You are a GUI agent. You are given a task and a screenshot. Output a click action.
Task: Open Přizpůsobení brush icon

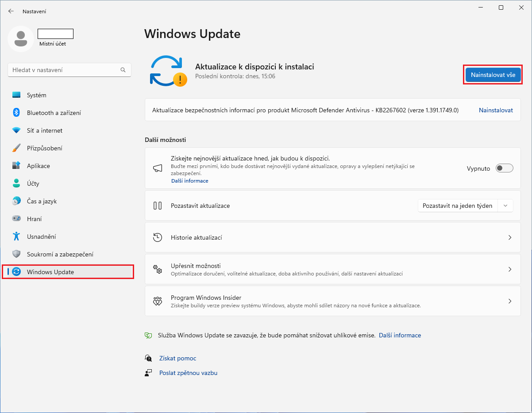pyautogui.click(x=16, y=148)
